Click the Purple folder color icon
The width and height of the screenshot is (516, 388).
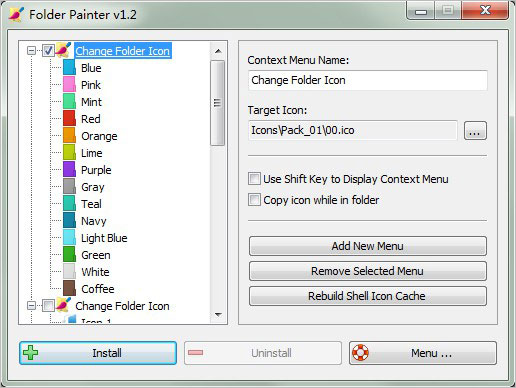[x=69, y=170]
